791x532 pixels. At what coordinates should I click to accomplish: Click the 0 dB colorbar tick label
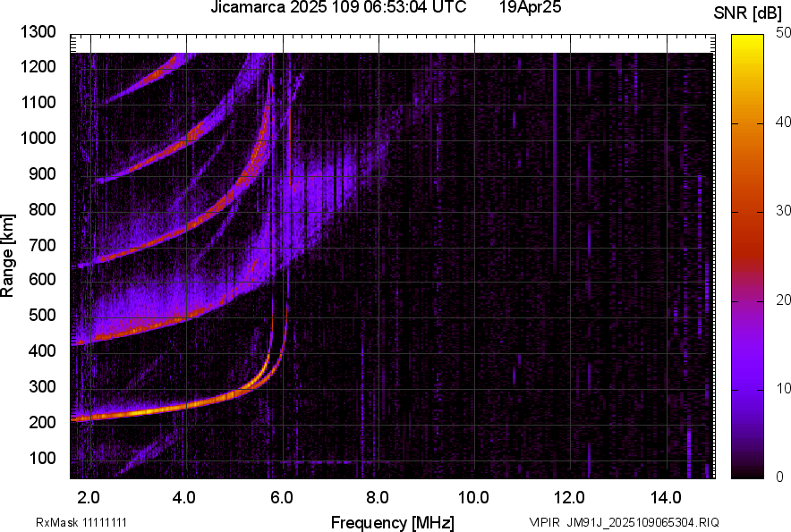(x=780, y=476)
